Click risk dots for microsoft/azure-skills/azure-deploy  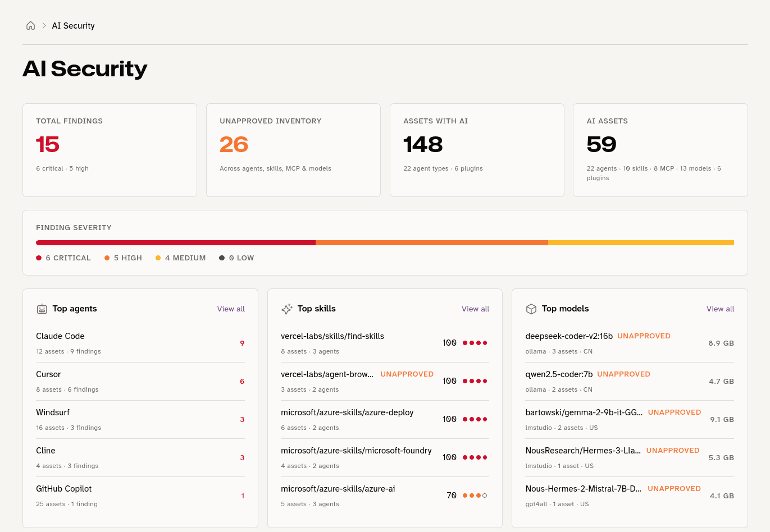pos(475,419)
